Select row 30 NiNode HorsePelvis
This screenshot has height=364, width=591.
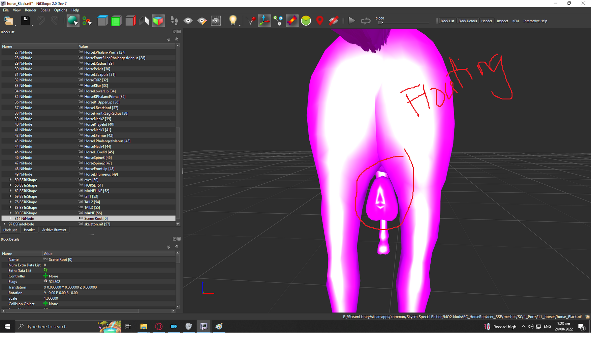pos(88,69)
